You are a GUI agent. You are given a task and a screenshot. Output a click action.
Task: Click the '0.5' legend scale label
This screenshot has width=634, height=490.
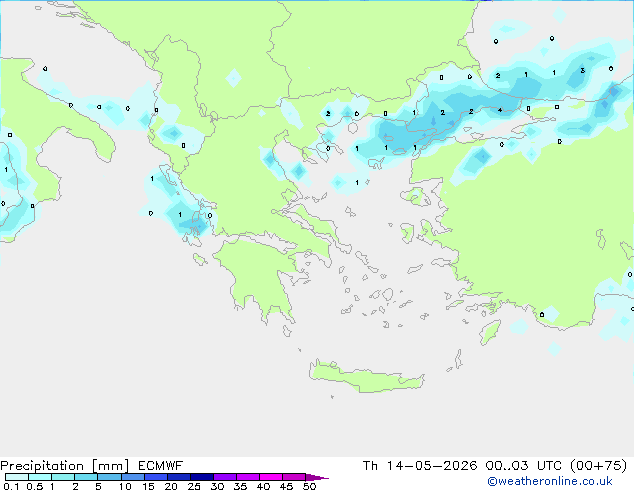(x=35, y=486)
